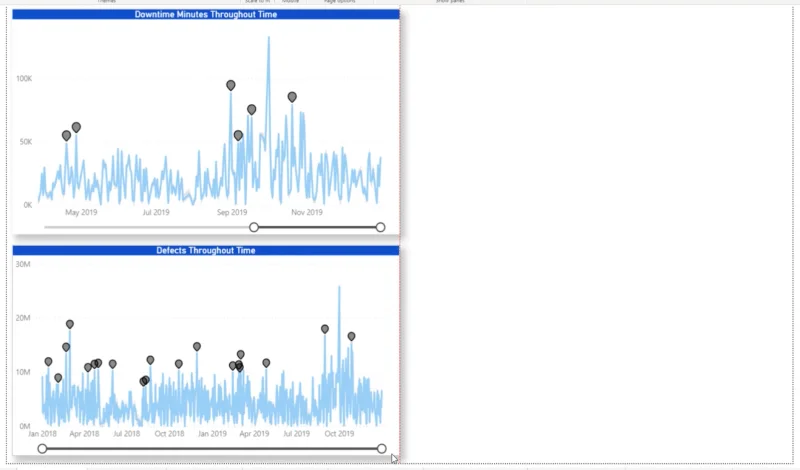Select the first Downtime anomaly marker before May 2019
The width and height of the screenshot is (800, 470).
click(x=66, y=136)
